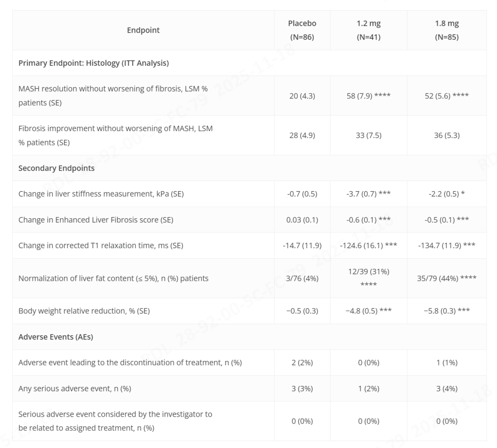Click the -134.7 (11.9) *** T1 relaxation cell
The width and height of the screenshot is (497, 448).
(x=447, y=245)
